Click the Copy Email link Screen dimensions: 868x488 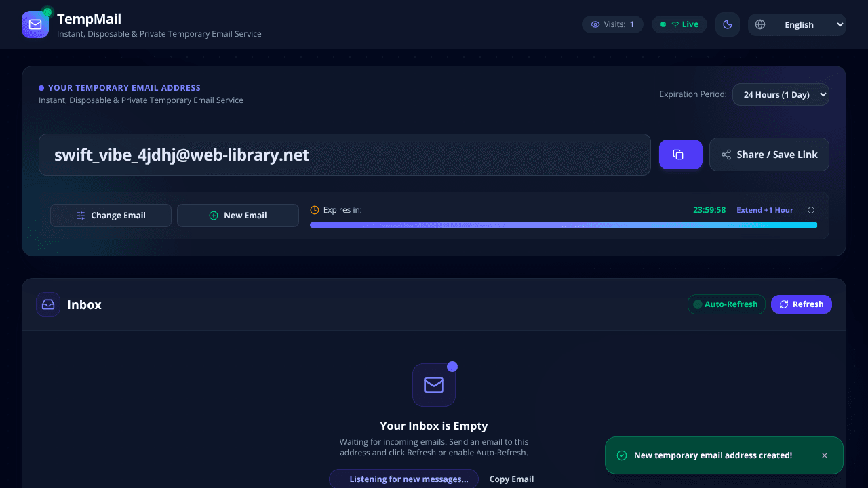click(512, 479)
